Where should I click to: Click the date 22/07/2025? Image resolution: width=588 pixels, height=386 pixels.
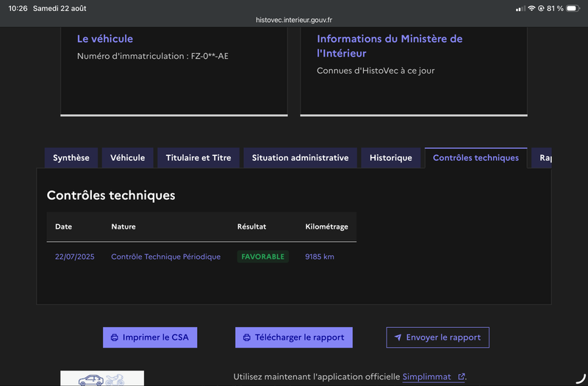click(75, 257)
